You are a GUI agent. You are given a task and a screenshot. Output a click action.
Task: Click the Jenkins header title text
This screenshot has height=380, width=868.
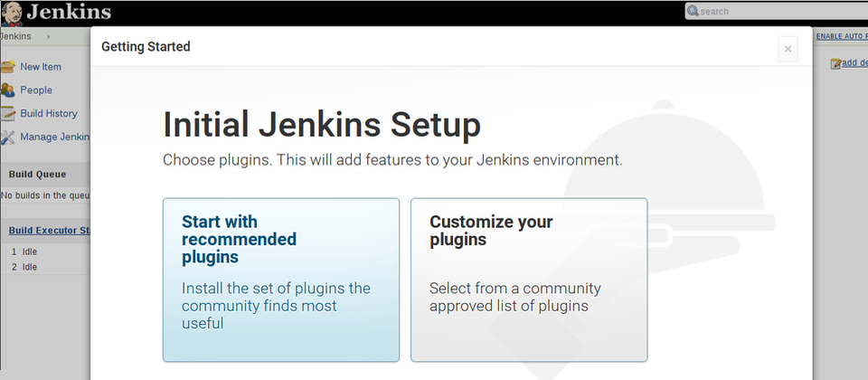(69, 12)
